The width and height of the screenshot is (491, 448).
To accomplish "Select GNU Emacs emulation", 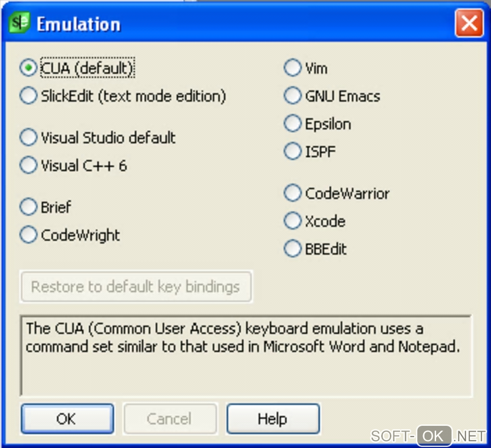I will (293, 96).
